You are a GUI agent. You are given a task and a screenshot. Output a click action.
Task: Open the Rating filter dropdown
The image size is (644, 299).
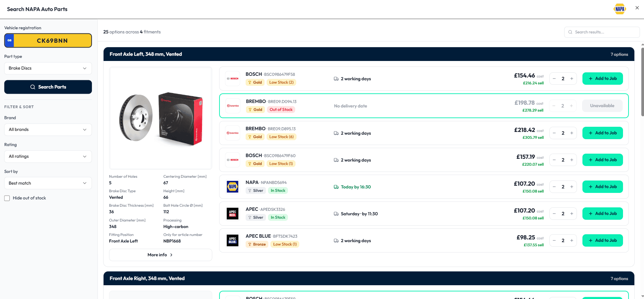click(x=48, y=156)
